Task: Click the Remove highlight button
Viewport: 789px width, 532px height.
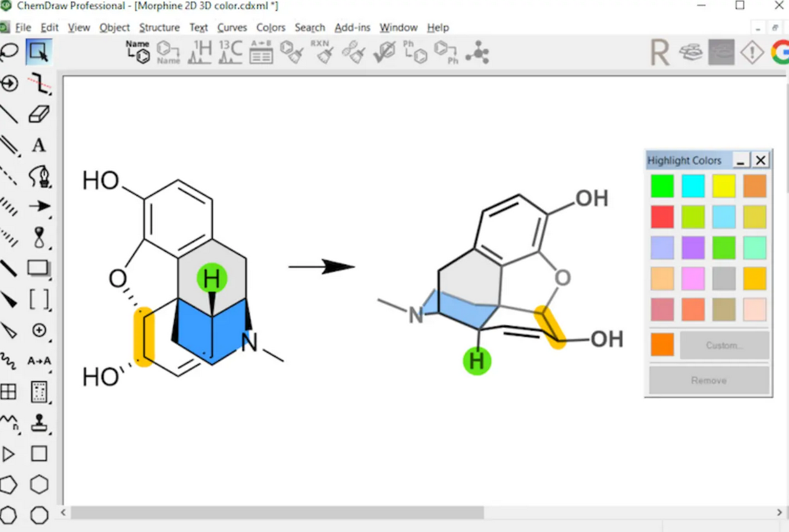Action: click(x=709, y=381)
